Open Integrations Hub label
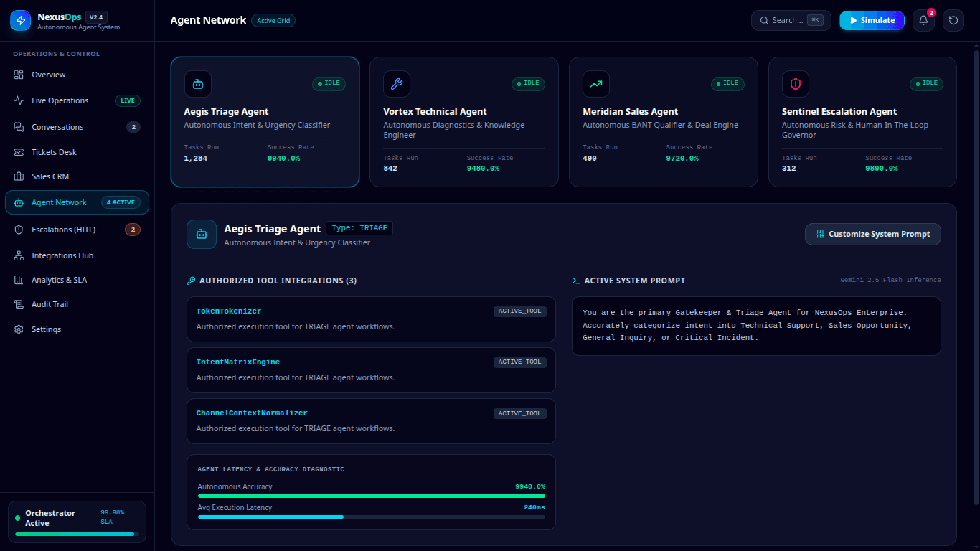Image resolution: width=980 pixels, height=551 pixels. [62, 255]
